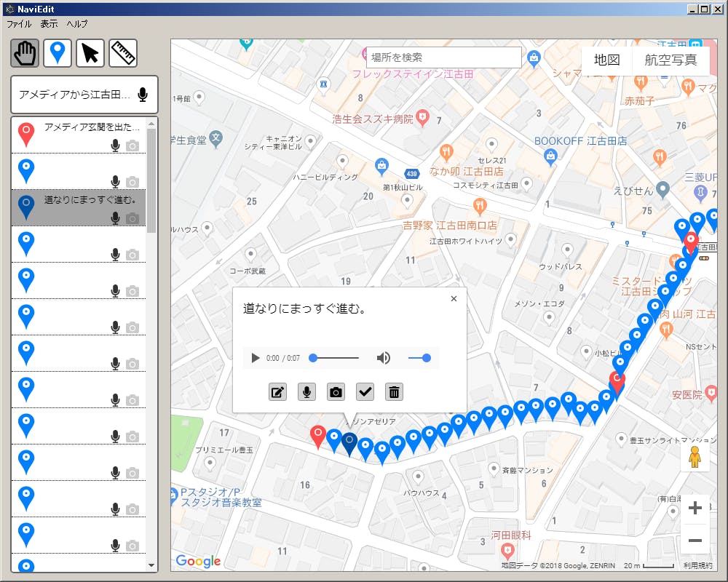This screenshot has height=582, width=728.
Task: Click the microphone record icon in popup
Action: pos(306,392)
